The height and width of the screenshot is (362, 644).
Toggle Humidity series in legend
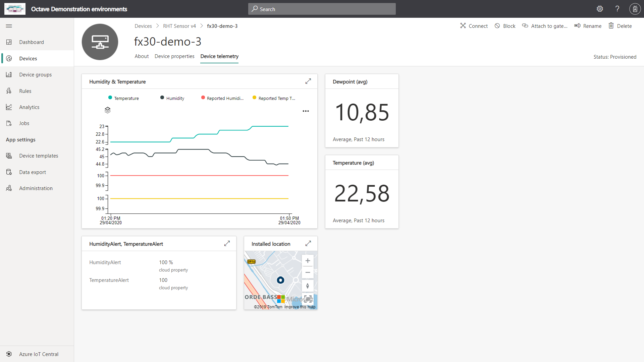[x=172, y=98]
